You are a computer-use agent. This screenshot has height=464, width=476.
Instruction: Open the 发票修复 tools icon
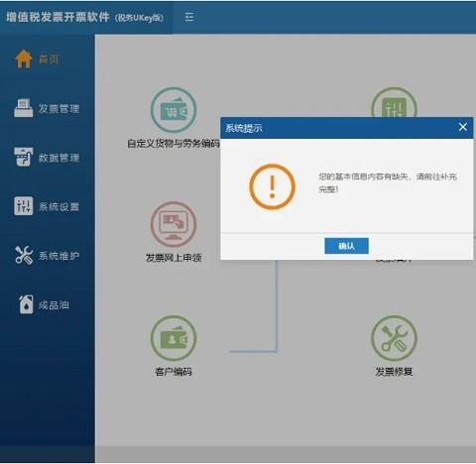pos(394,338)
